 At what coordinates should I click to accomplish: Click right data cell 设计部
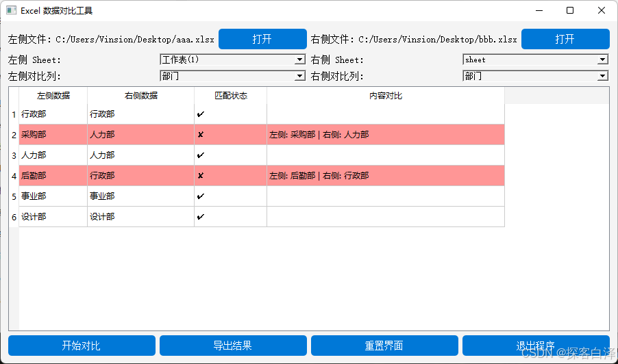140,216
